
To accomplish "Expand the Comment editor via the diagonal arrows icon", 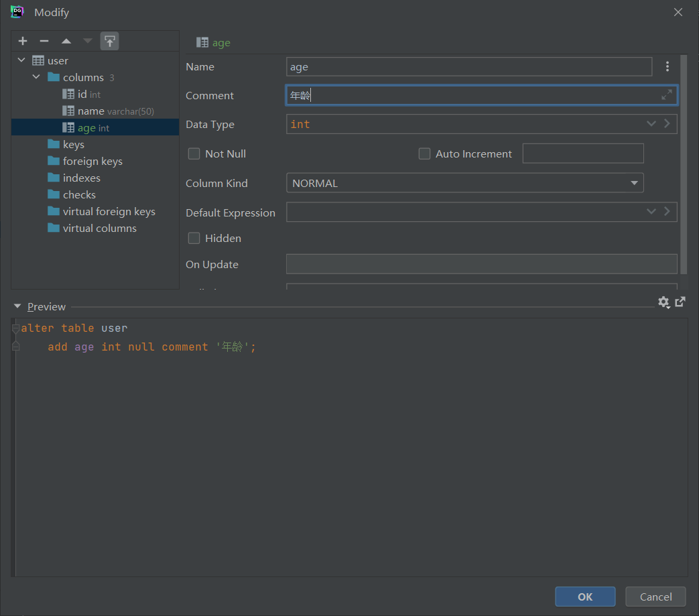I will (x=667, y=95).
